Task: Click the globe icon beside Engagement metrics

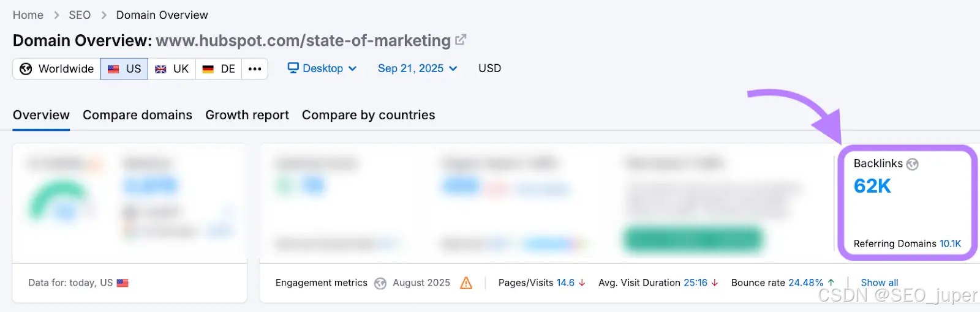Action: [380, 283]
